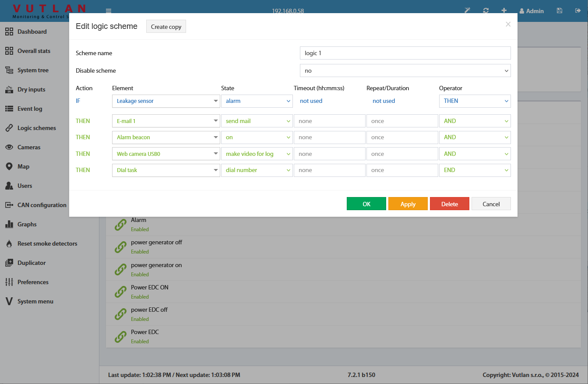Screen dimensions: 588x384
Task: Click the refresh icon in top bar
Action: (486, 10)
